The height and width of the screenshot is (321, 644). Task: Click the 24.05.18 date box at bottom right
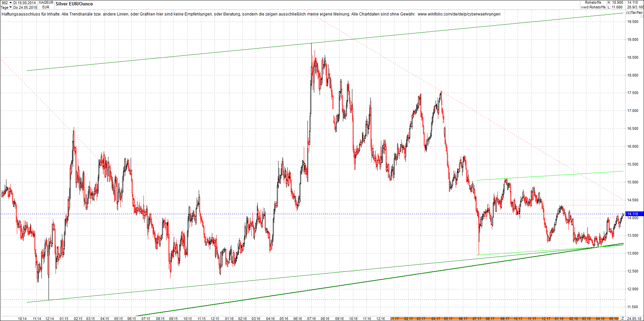[634, 318]
